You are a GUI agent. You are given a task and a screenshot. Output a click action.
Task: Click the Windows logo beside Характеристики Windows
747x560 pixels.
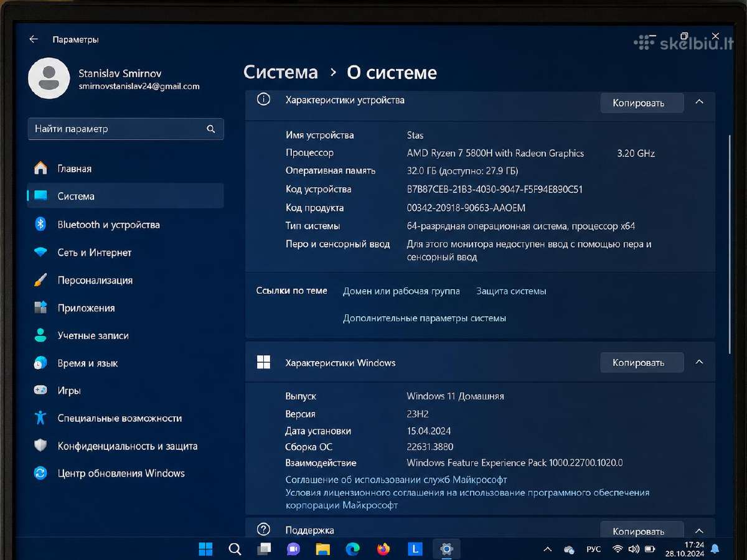[263, 363]
